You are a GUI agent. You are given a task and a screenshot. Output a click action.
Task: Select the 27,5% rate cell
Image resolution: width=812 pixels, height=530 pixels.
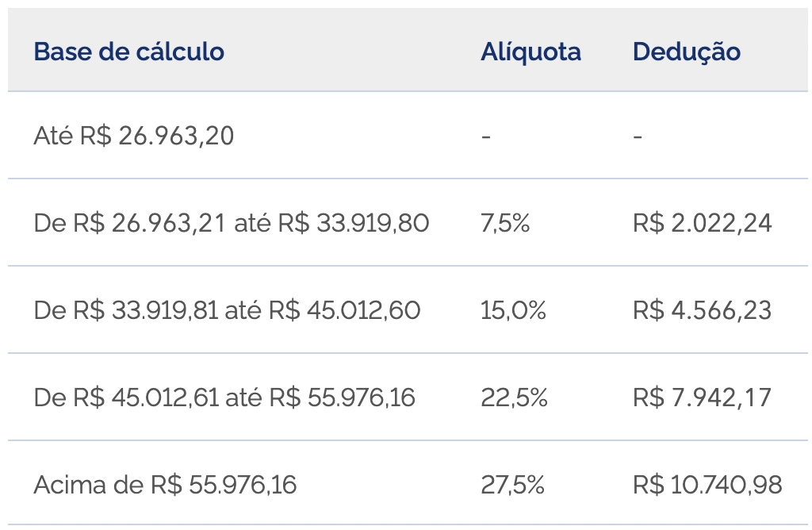(512, 484)
